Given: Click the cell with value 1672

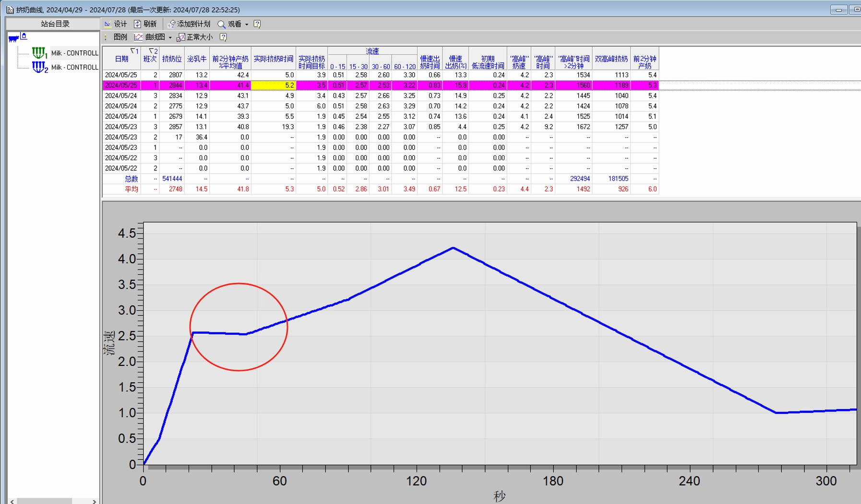Looking at the screenshot, I should point(574,127).
